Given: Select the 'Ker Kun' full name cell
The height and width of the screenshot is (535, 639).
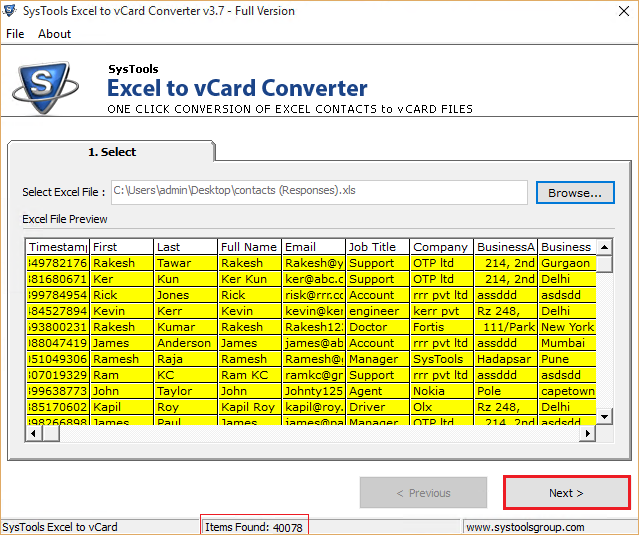Looking at the screenshot, I should (249, 279).
